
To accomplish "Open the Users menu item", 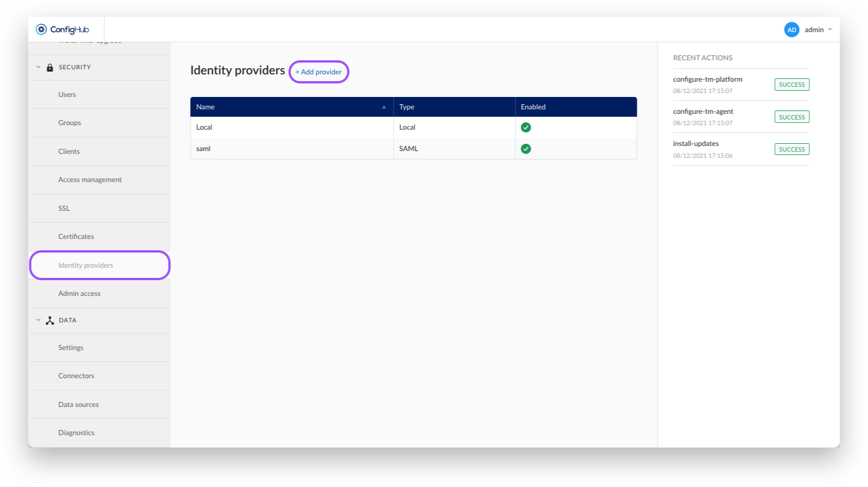I will tap(67, 95).
